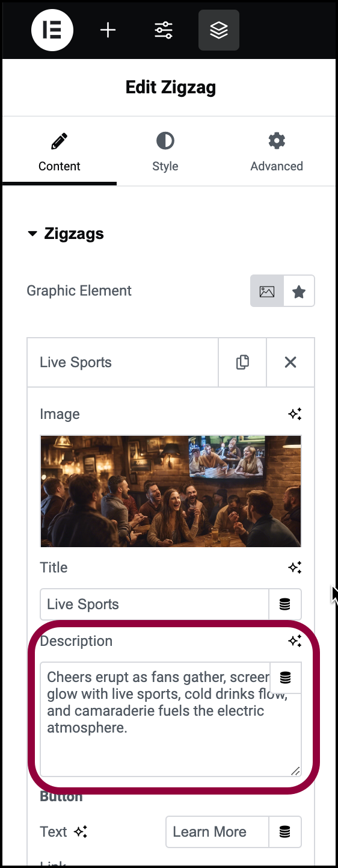Viewport: 338px width, 868px height.
Task: Open AI sparkle icon for Title
Action: 295,568
